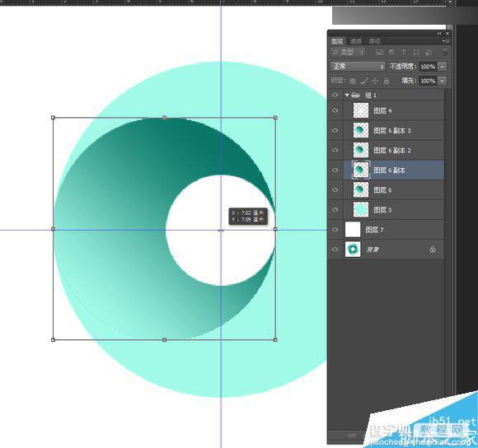
Task: Switch to the 图层 (Layers) tab
Action: [x=337, y=41]
